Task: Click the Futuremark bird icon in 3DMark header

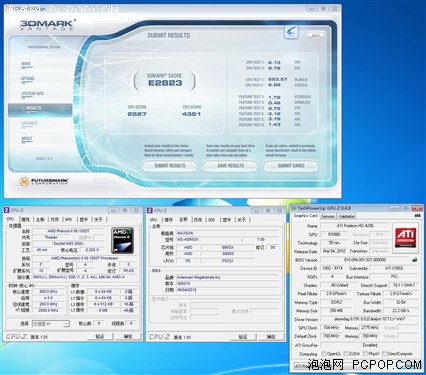Action: pyautogui.click(x=292, y=33)
